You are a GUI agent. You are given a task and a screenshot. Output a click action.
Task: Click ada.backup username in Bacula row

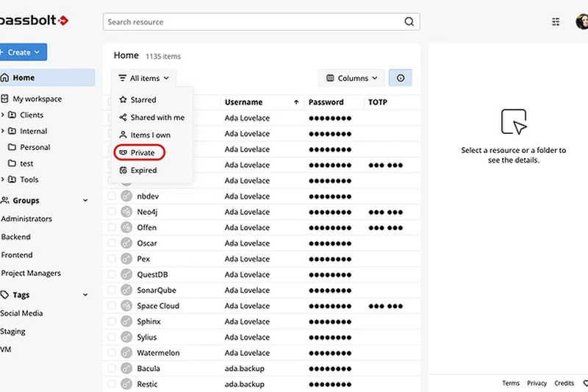[x=245, y=368]
